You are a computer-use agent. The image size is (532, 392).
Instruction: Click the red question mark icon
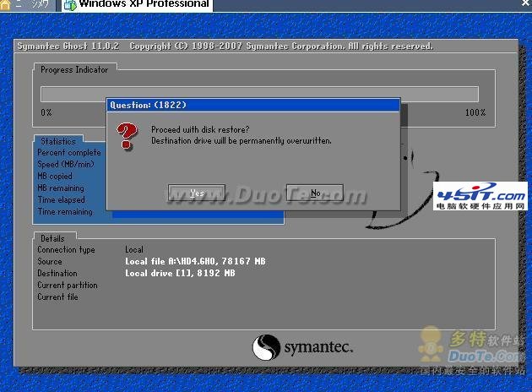tap(127, 136)
